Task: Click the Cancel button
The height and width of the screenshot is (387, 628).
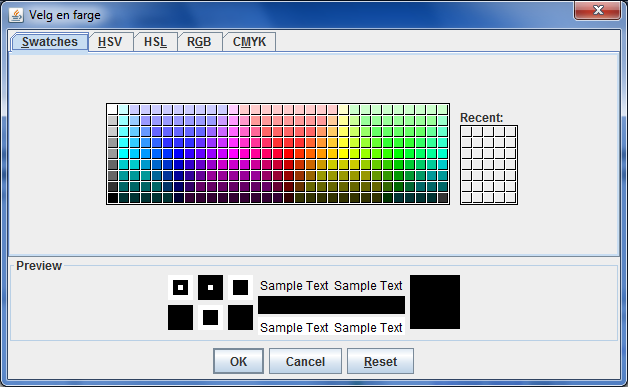Action: coord(305,361)
